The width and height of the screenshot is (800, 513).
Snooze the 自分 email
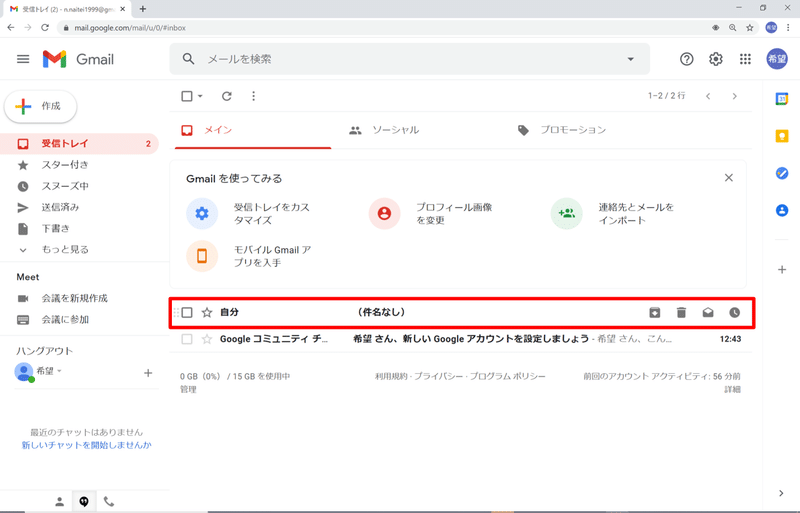pyautogui.click(x=734, y=312)
